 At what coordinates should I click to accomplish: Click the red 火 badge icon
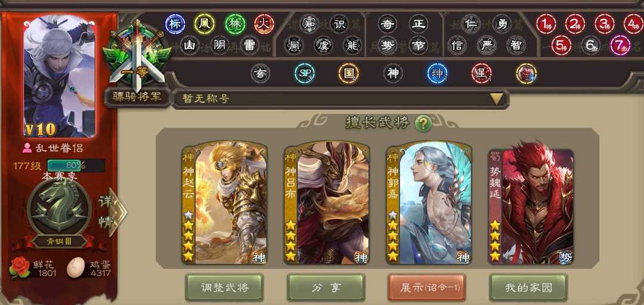click(x=264, y=24)
